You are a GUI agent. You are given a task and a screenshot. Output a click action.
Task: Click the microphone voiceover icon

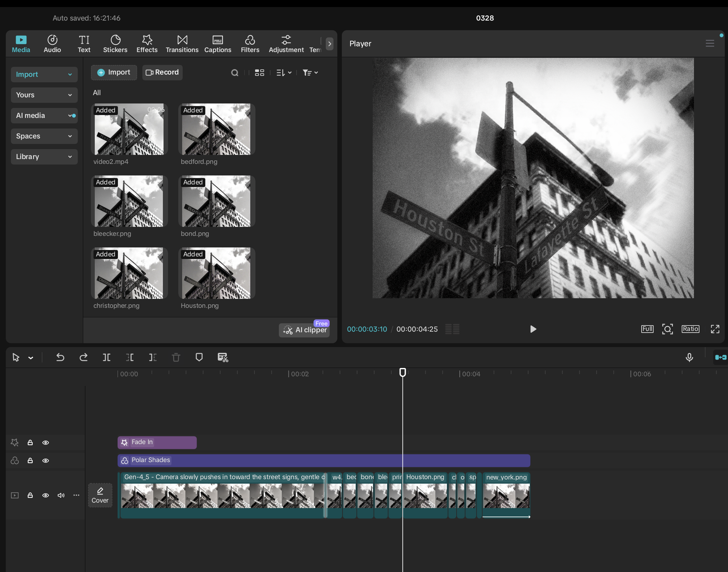click(x=689, y=357)
